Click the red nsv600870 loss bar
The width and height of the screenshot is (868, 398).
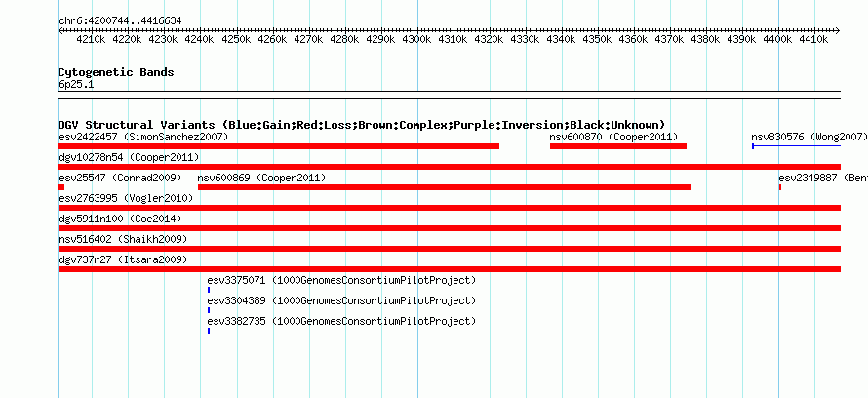(x=617, y=146)
